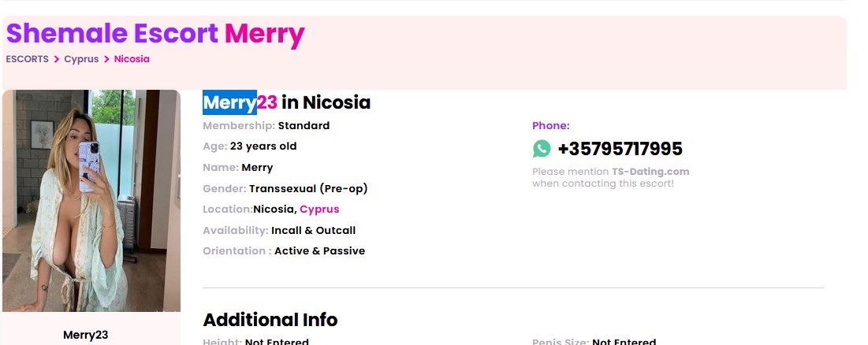Click the chevron after Cyprus breadcrumb
868x345 pixels.
106,59
